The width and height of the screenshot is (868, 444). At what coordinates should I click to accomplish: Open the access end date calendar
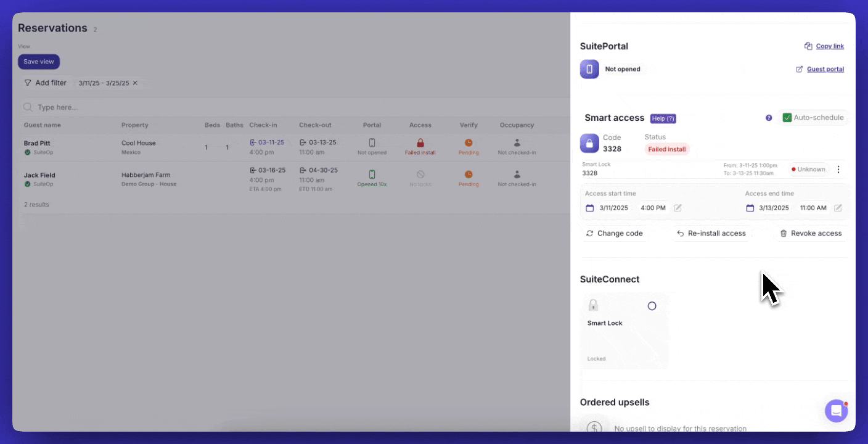[x=750, y=208]
